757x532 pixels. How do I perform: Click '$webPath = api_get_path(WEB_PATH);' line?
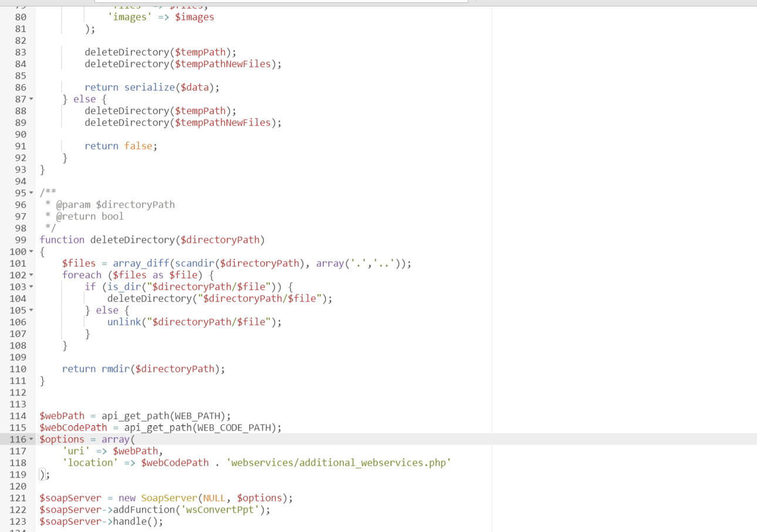coord(136,416)
